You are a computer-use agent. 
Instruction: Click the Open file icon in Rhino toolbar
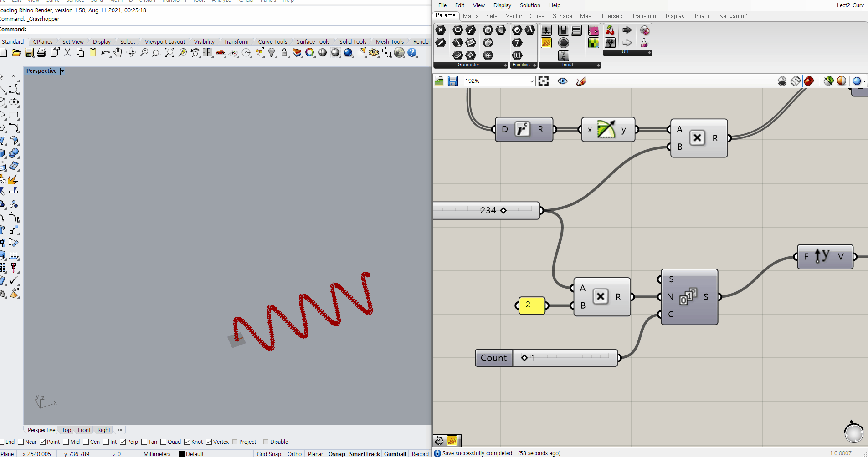pos(16,53)
